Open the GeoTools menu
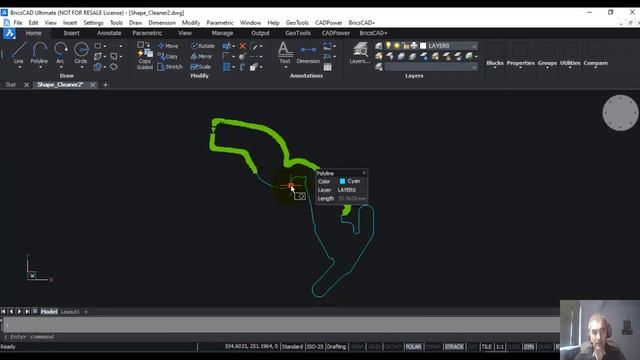Screen dimensions: 640x360 point(297,23)
